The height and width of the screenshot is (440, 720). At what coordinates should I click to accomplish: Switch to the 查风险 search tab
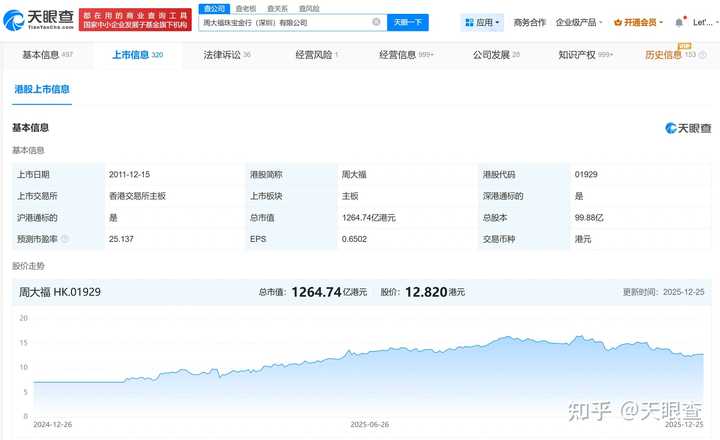pos(309,9)
